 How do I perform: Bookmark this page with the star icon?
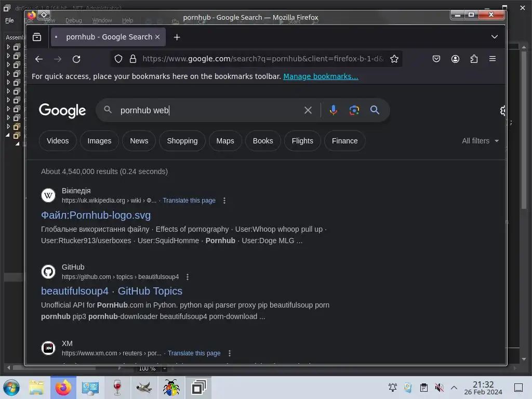[394, 59]
